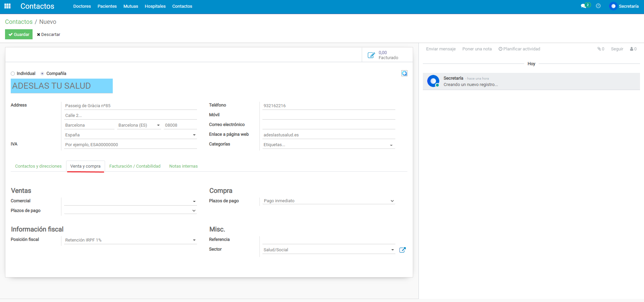The height and width of the screenshot is (302, 644).
Task: Click the Correo electrónico input field
Action: (329, 125)
